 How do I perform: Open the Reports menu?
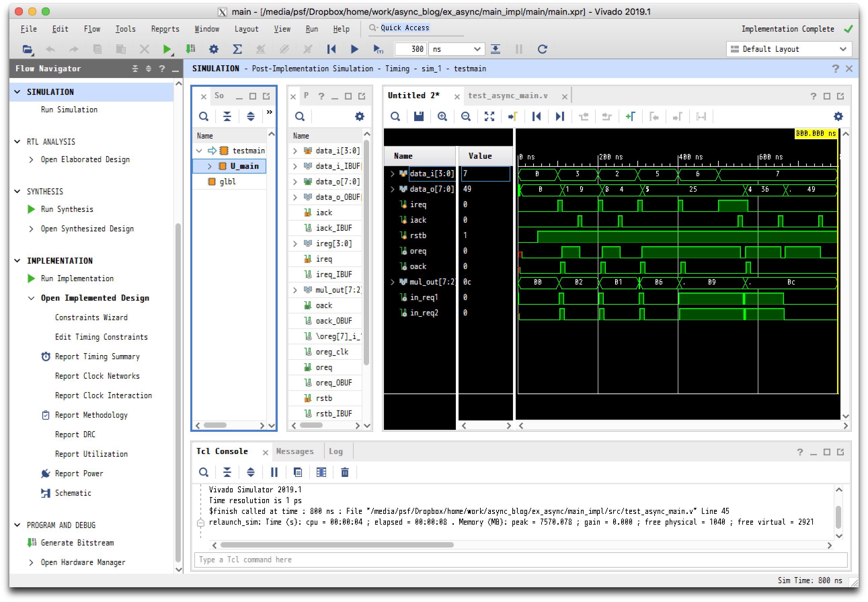coord(165,29)
